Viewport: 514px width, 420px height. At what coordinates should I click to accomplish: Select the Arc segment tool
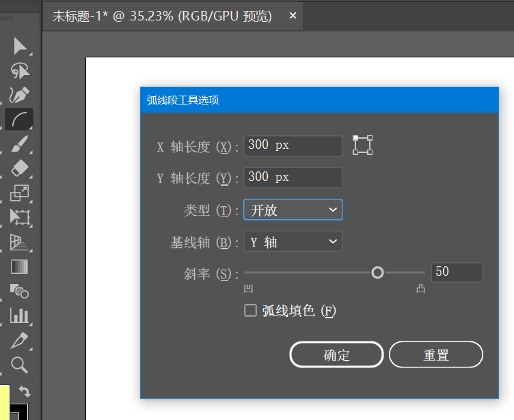(20, 120)
